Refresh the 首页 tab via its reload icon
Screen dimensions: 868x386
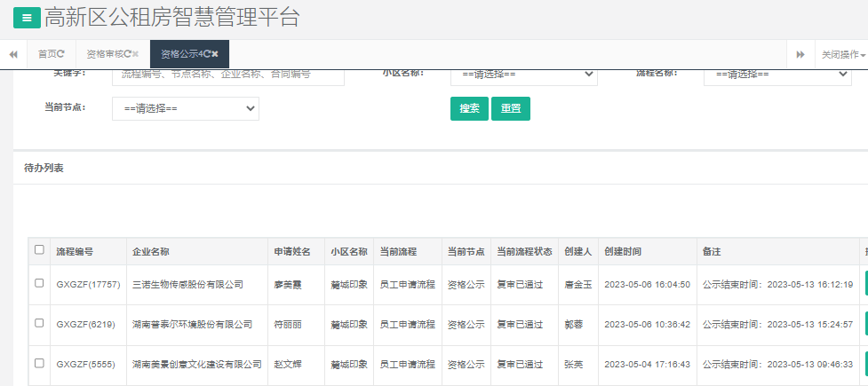click(x=61, y=54)
